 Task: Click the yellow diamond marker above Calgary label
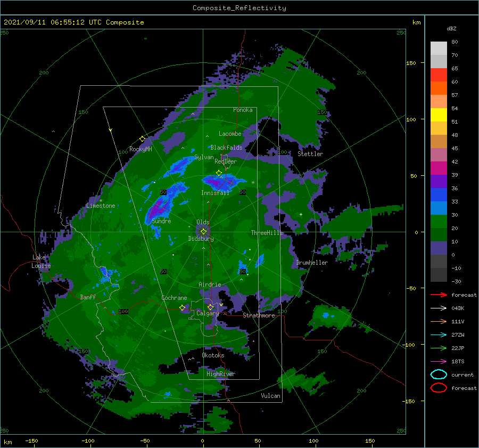210,307
